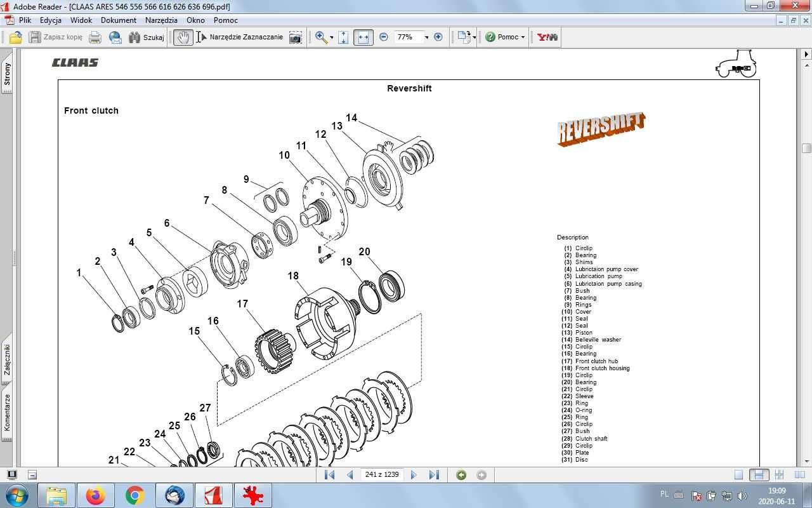Screen dimensions: 812x508
Task: Launch Firefox from the taskbar
Action: [x=96, y=495]
